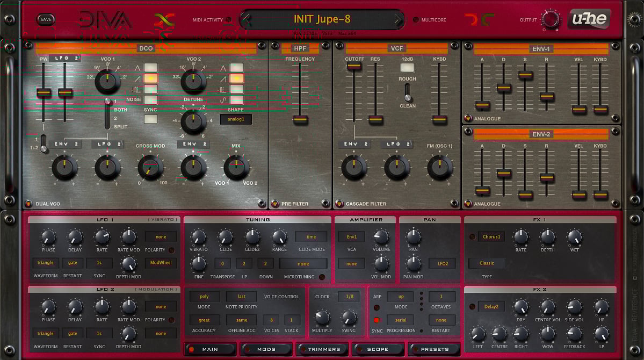
Task: Toggle the oscillator SYNC button
Action: pyautogui.click(x=151, y=119)
